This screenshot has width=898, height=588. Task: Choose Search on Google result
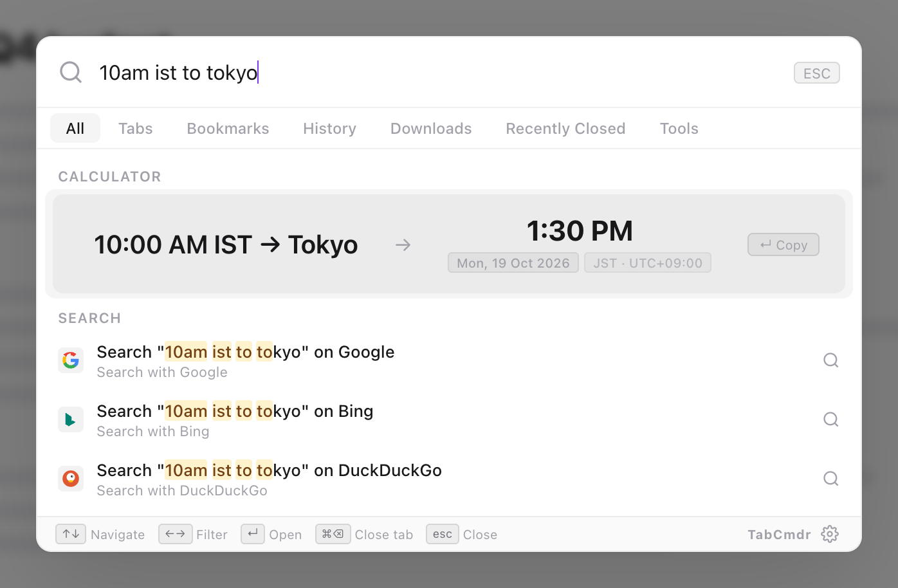tap(449, 361)
